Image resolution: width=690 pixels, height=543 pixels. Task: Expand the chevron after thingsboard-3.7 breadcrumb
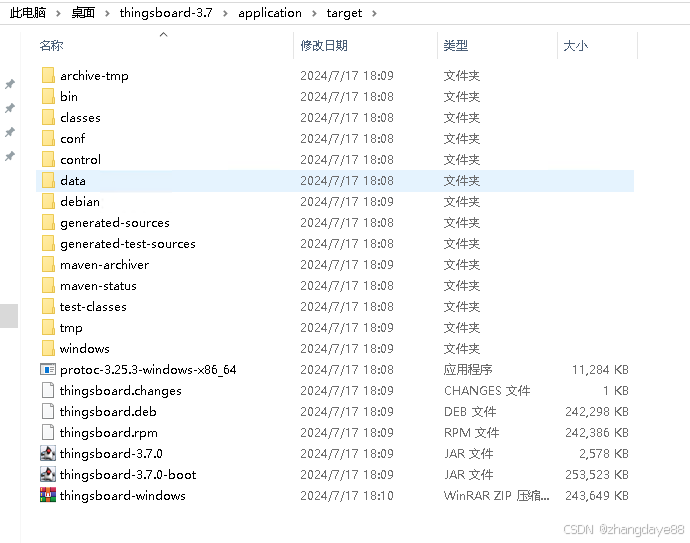tap(225, 14)
